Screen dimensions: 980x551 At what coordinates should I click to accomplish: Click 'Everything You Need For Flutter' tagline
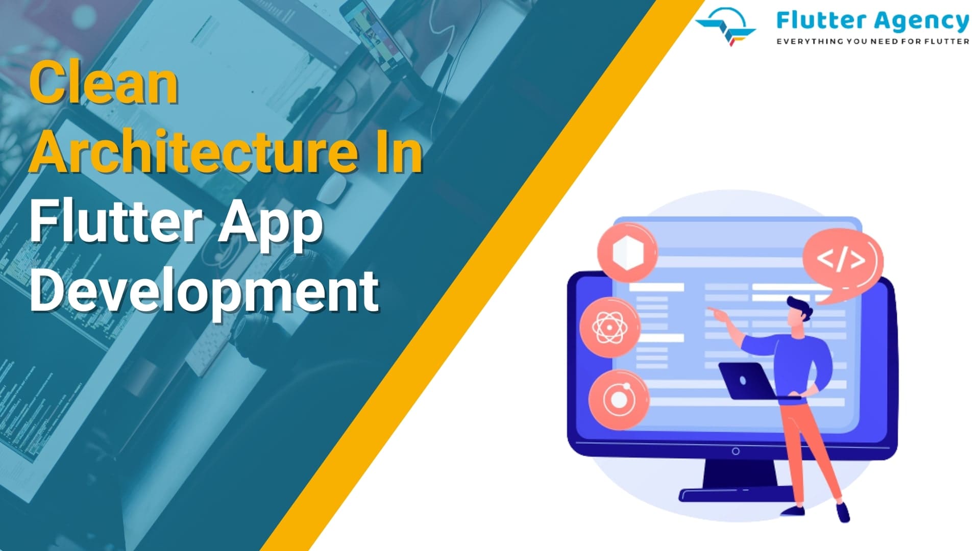pos(874,42)
